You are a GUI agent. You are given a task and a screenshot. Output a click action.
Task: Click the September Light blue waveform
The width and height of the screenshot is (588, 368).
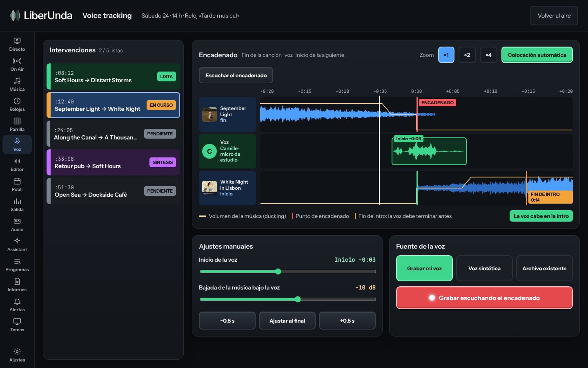[x=347, y=114]
